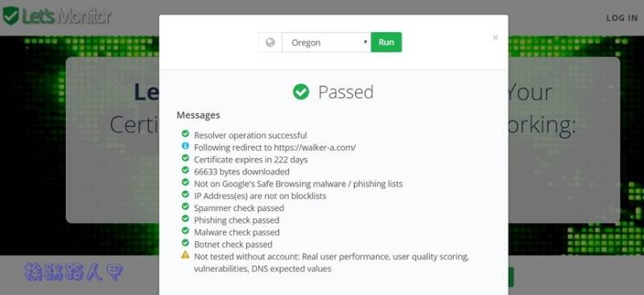Click check icon beside Spammer check passed
The width and height of the screenshot is (644, 295).
(185, 206)
